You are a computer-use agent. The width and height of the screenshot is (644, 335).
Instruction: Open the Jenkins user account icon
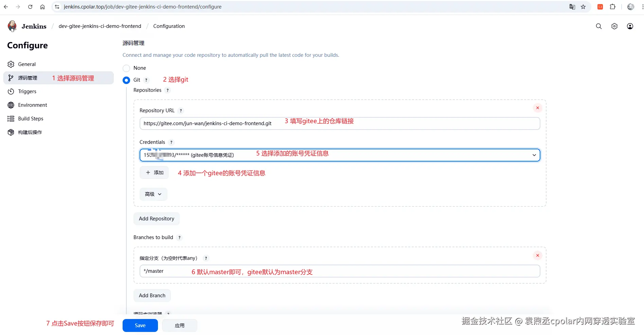[x=630, y=26]
